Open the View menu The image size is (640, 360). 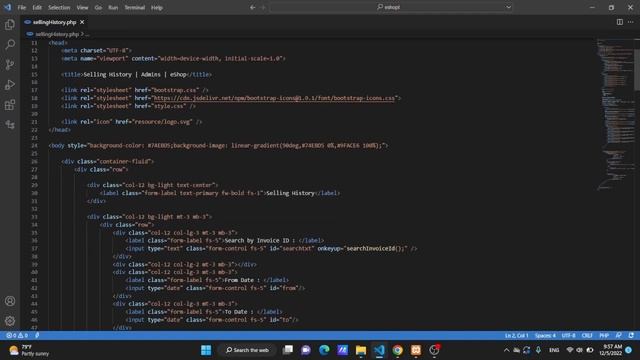[x=82, y=7]
